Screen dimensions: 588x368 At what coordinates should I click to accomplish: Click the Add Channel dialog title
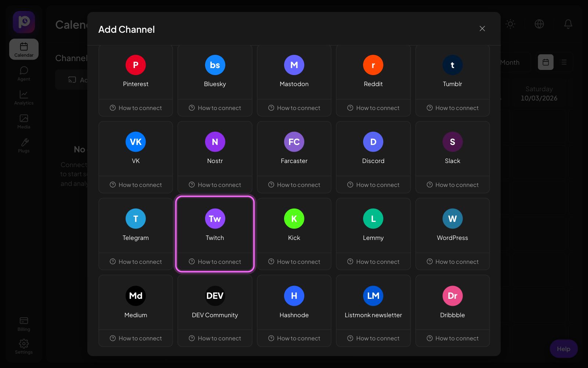tap(126, 29)
